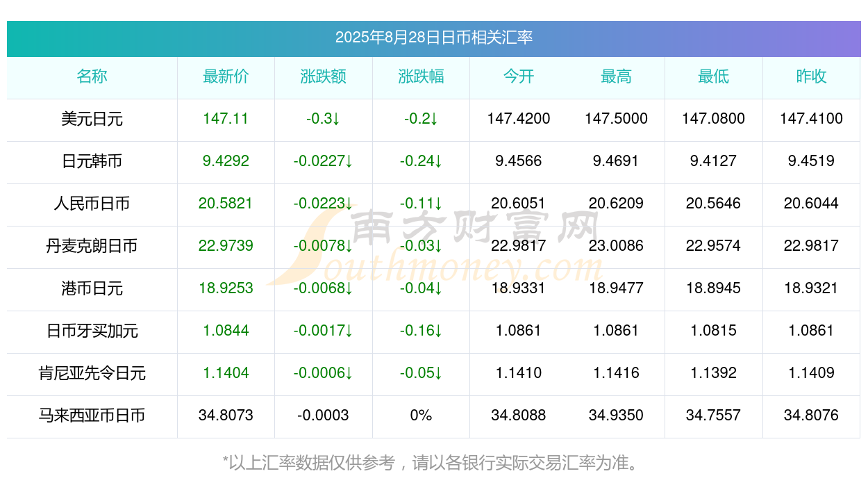868x485 pixels.
Task: Click the 最低 column header
Action: coord(714,76)
